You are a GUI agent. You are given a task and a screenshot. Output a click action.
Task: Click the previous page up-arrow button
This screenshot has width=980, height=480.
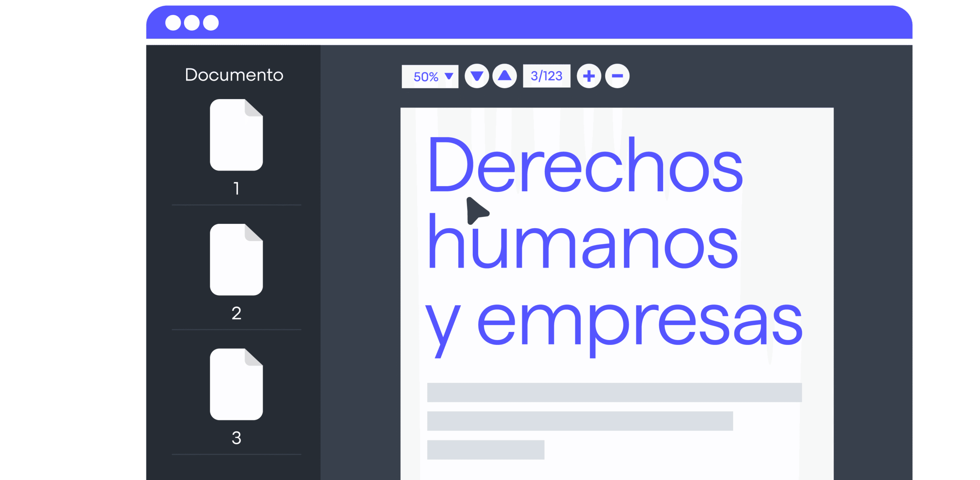[505, 76]
